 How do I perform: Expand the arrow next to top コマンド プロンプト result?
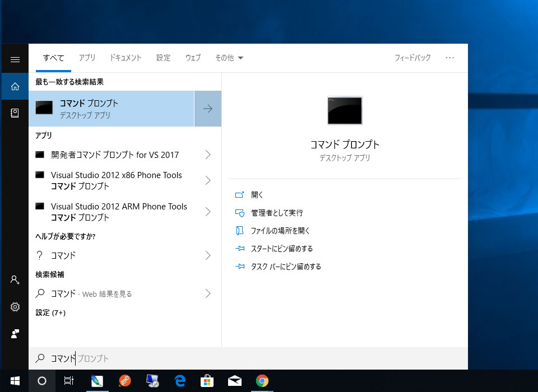(208, 109)
